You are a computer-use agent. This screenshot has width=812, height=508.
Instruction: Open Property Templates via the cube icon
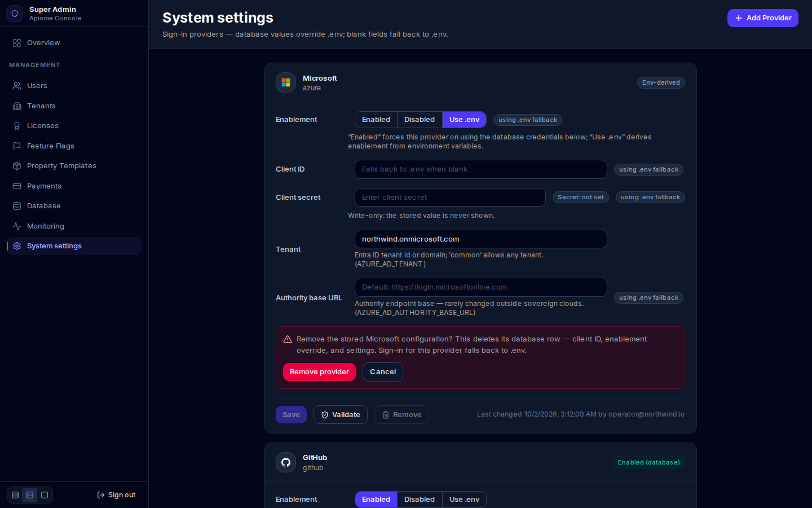(17, 166)
